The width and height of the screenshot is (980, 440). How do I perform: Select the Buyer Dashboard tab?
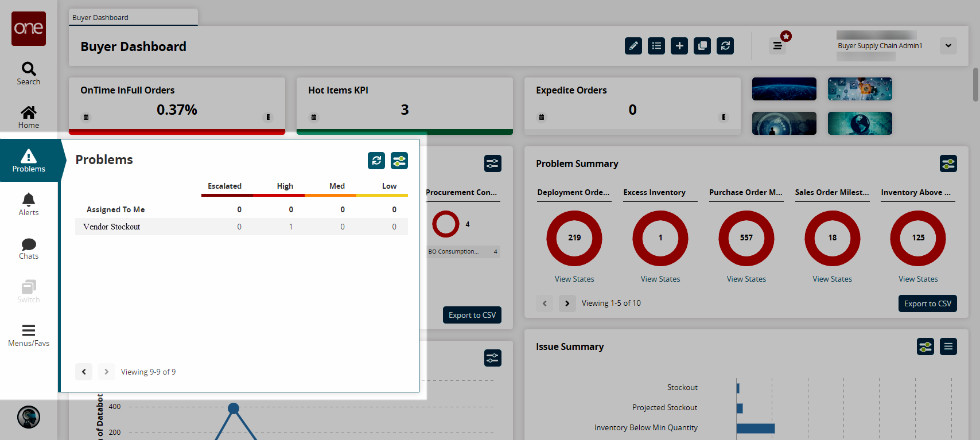[x=133, y=17]
